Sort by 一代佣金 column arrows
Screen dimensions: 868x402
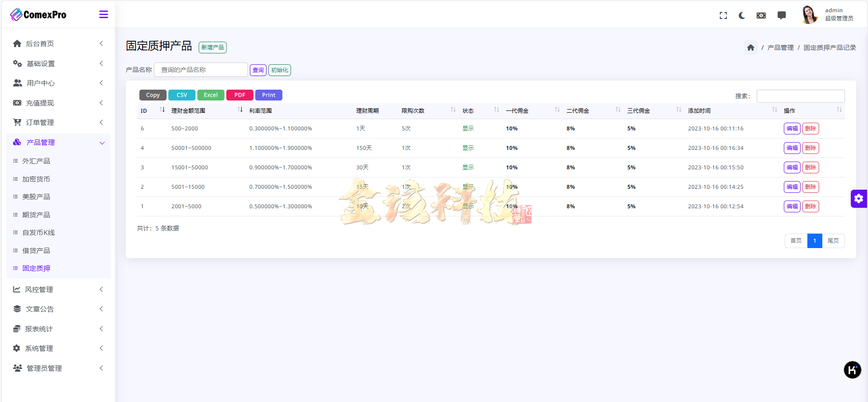(557, 110)
